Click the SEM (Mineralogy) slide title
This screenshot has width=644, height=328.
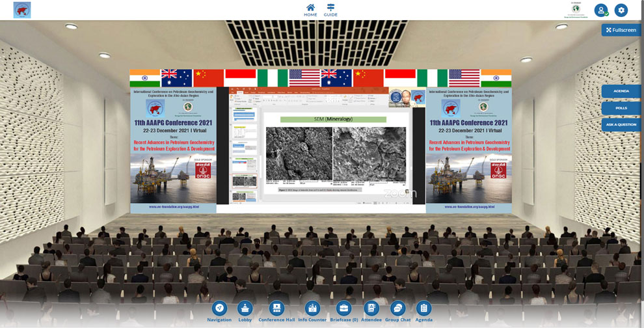333,120
